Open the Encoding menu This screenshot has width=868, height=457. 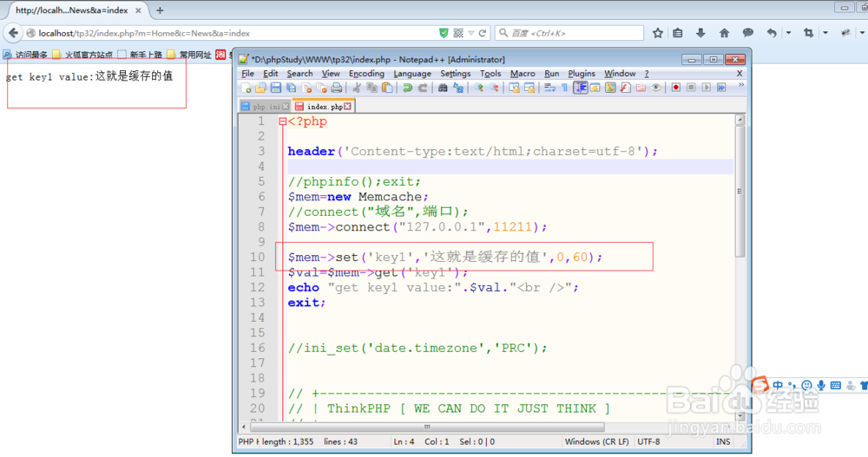click(366, 73)
